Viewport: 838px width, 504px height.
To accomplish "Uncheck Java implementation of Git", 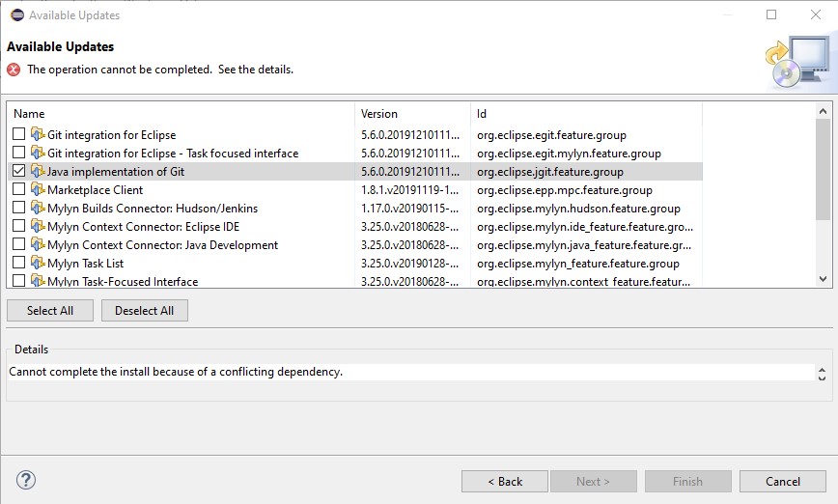I will [x=18, y=171].
